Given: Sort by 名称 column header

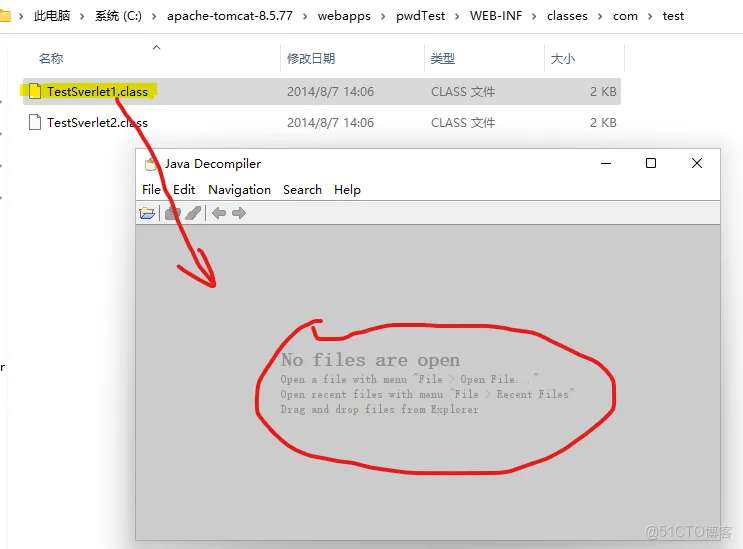Looking at the screenshot, I should [51, 58].
